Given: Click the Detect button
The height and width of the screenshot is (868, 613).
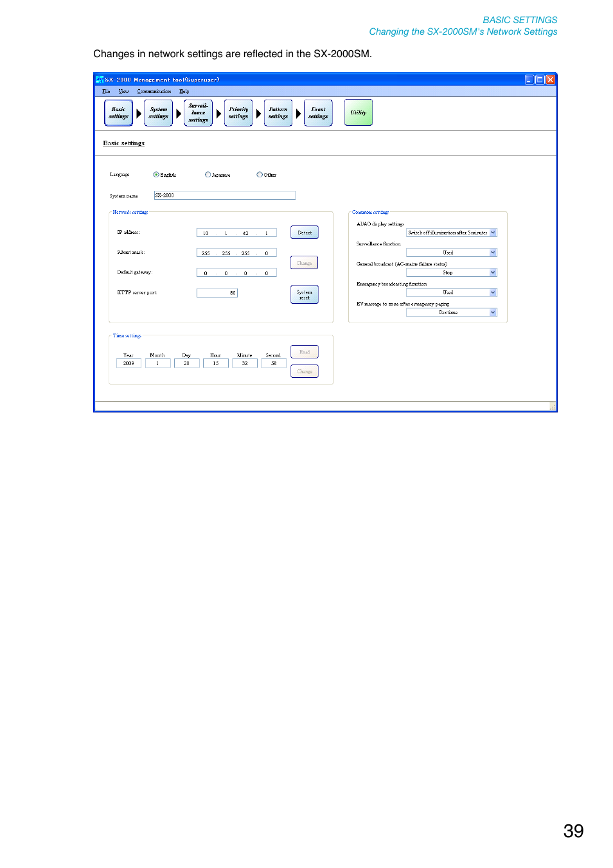Looking at the screenshot, I should (305, 233).
